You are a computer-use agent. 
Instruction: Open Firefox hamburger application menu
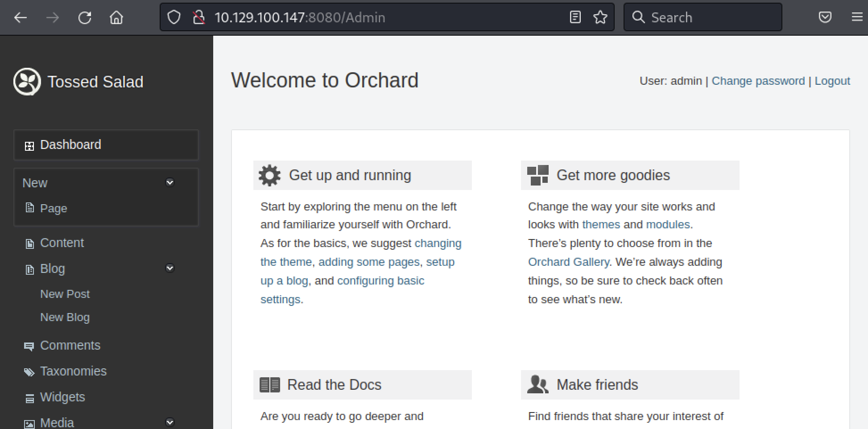[x=856, y=17]
